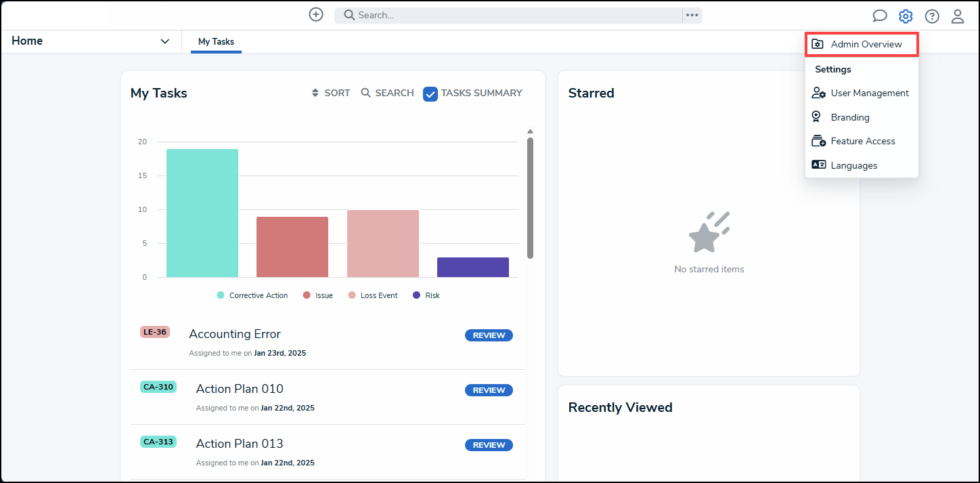980x483 pixels.
Task: Click Review button for Action Plan 010
Action: [489, 390]
